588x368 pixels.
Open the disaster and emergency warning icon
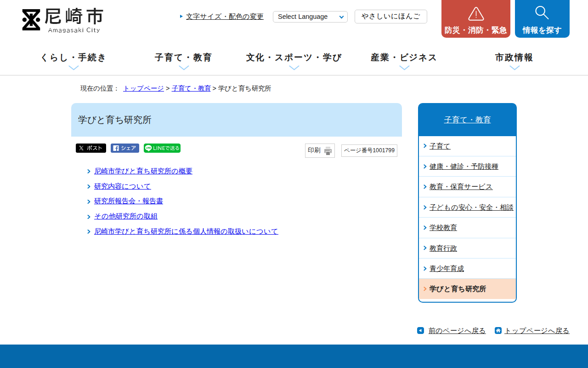475,14
